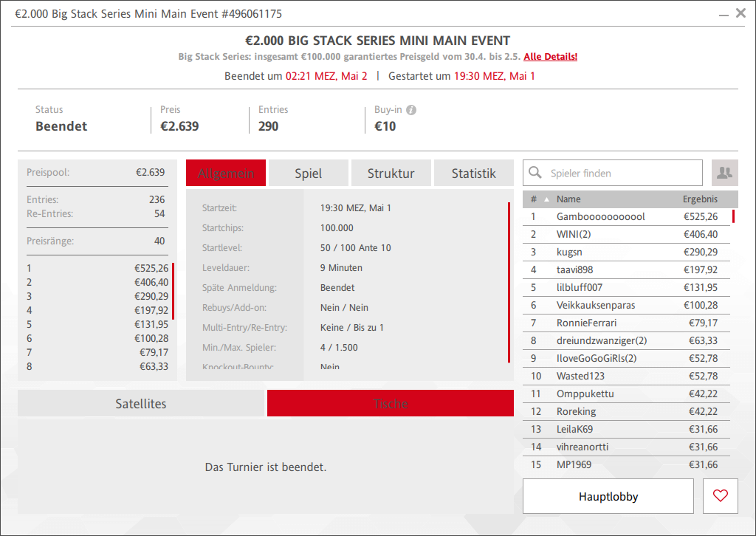Click the Status Beendet text
The image size is (756, 536).
61,126
